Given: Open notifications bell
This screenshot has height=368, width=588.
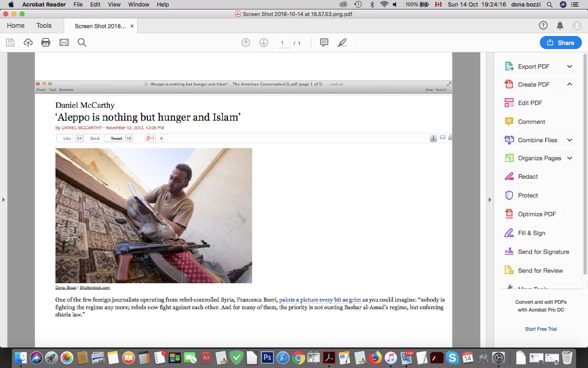Looking at the screenshot, I should tap(560, 25).
